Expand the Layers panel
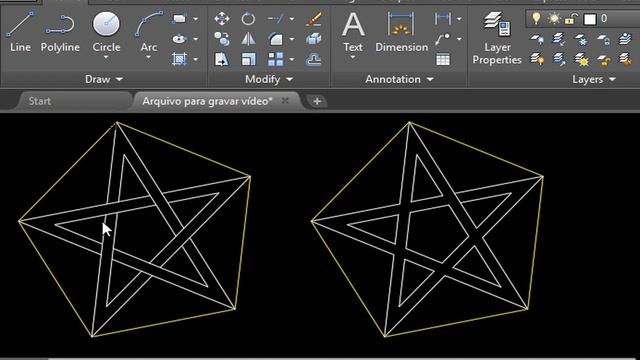The height and width of the screenshot is (360, 640). click(x=593, y=79)
